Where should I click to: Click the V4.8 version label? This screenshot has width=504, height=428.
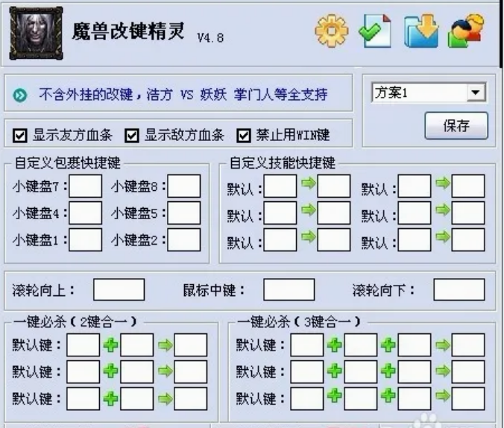coord(210,38)
